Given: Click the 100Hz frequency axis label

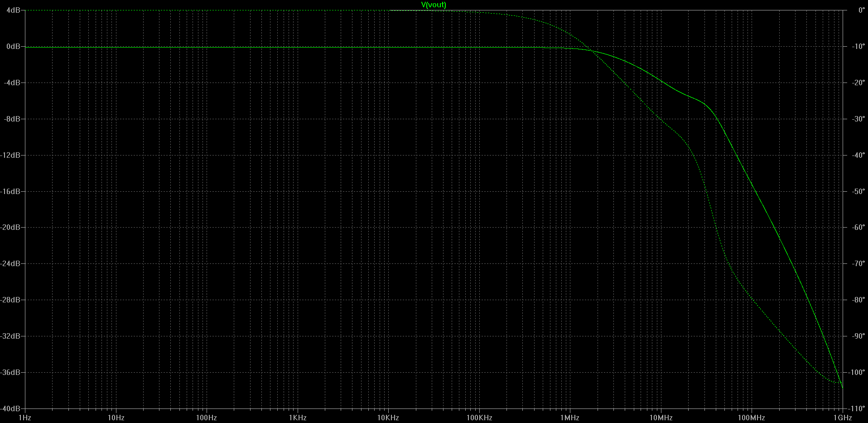Looking at the screenshot, I should tap(207, 418).
